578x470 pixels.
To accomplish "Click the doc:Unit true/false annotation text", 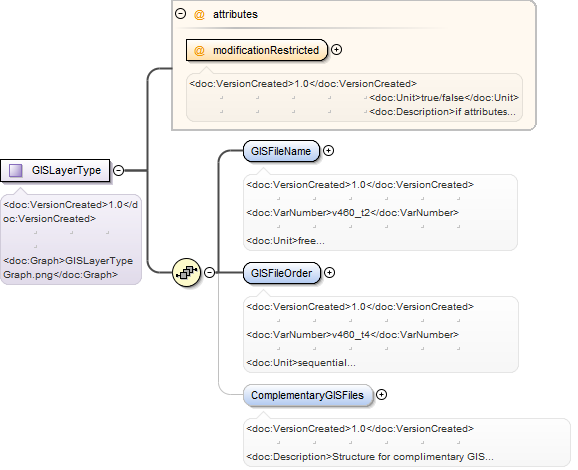I will point(444,98).
